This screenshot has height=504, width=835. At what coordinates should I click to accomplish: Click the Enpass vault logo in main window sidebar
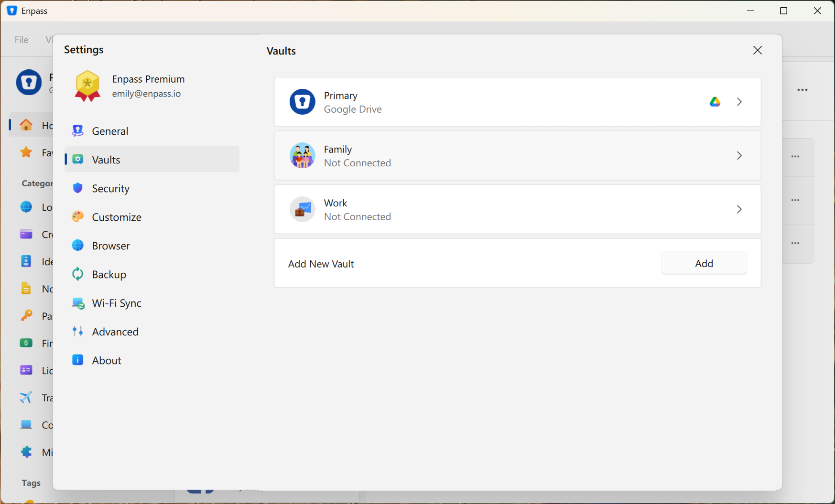tap(29, 83)
